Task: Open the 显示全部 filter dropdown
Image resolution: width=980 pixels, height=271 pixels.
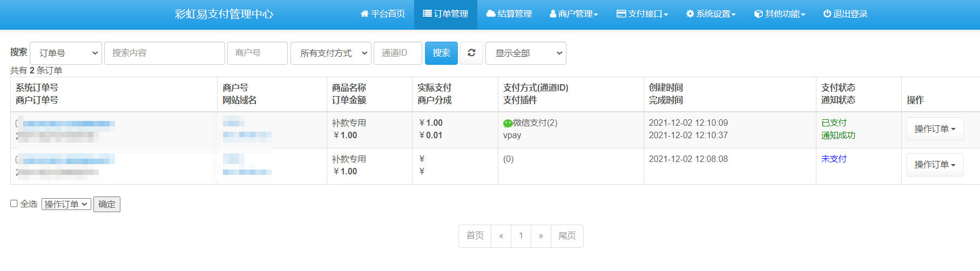Action: [x=525, y=53]
